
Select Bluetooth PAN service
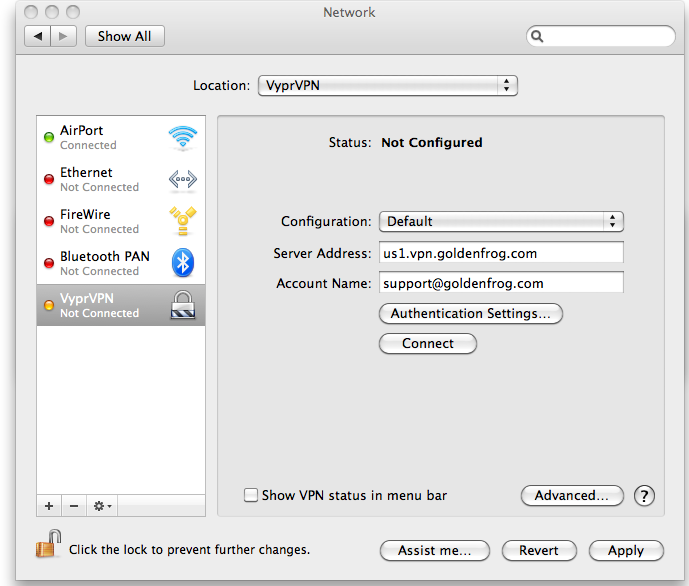pos(121,263)
